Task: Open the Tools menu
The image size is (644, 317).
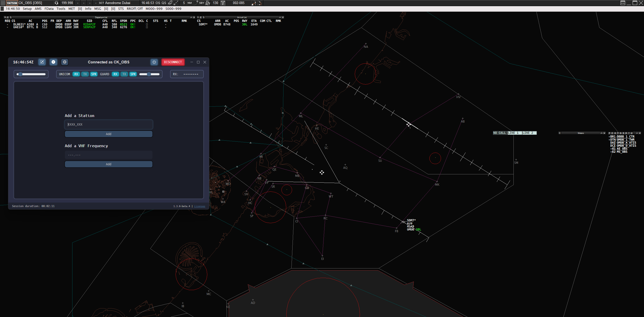Action: 61,9
